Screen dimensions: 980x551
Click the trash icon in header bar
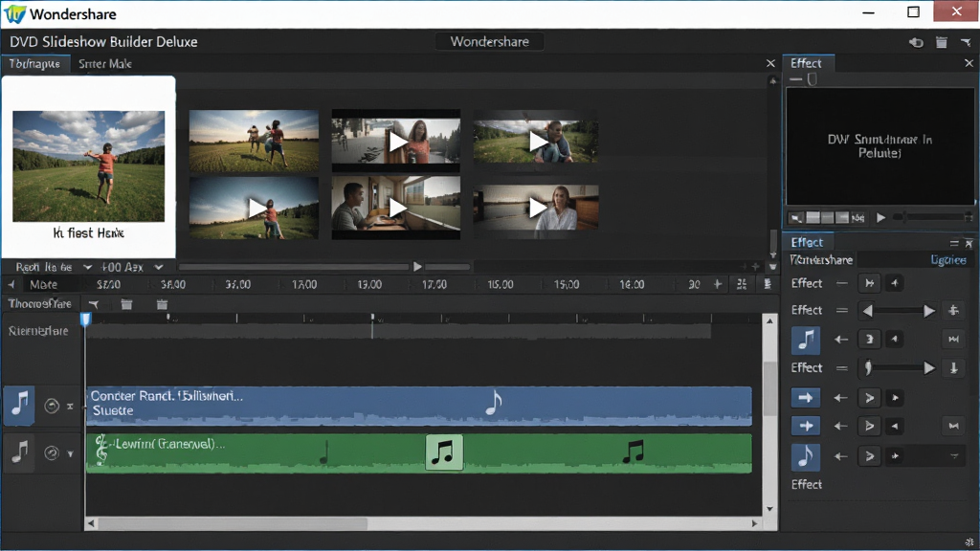942,42
